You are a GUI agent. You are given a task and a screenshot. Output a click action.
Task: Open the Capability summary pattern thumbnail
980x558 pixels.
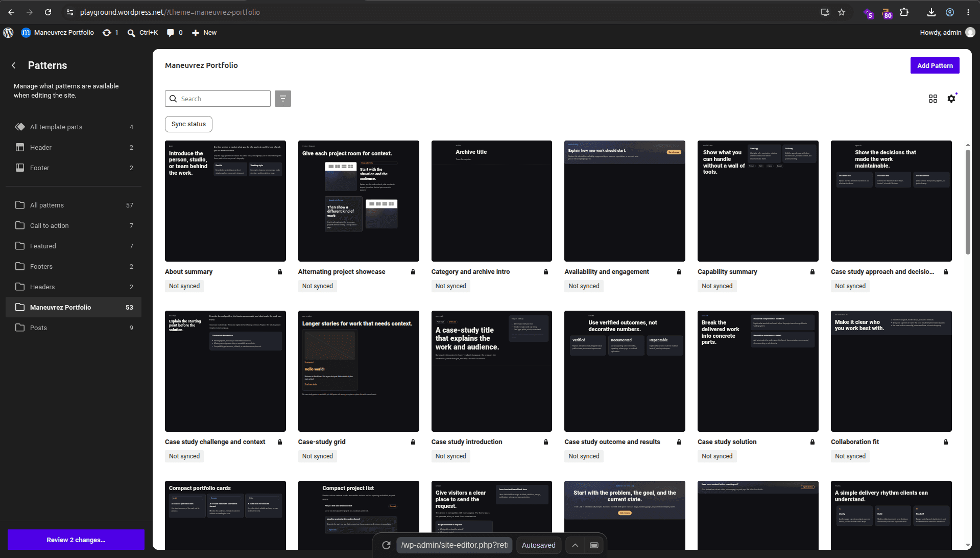coord(758,201)
